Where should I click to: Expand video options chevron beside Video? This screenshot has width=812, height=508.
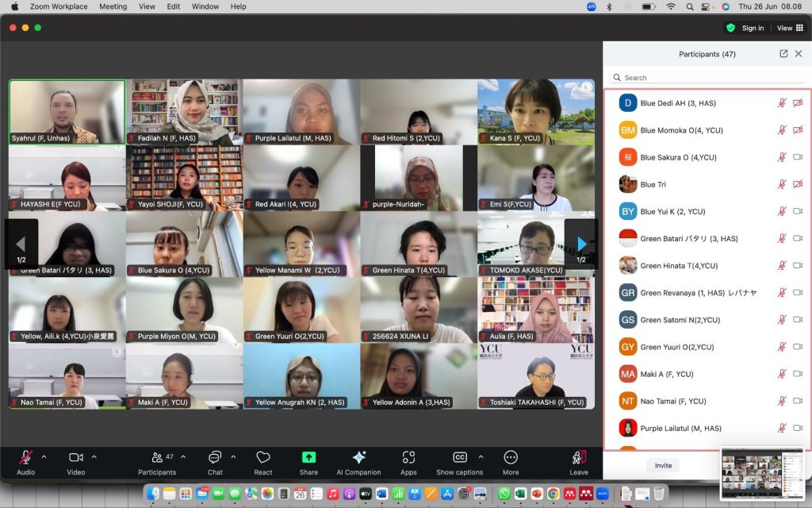pos(94,456)
